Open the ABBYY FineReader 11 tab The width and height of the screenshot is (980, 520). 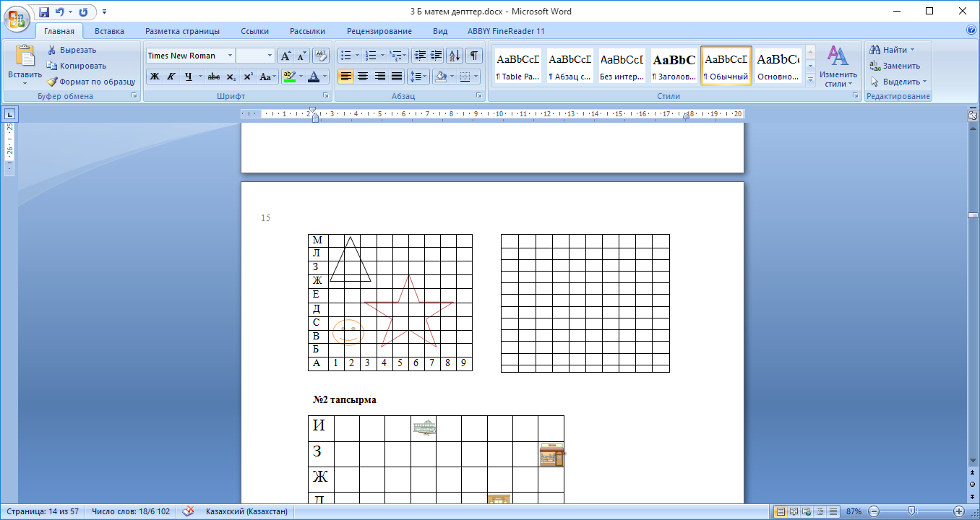pos(506,31)
